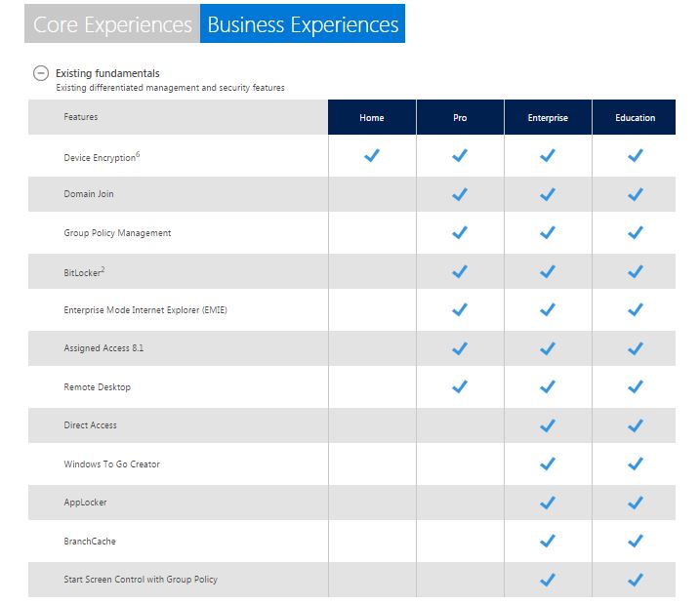Viewport: 700px width, 604px height.
Task: Switch to the Core Experiences tab
Action: click(x=112, y=24)
